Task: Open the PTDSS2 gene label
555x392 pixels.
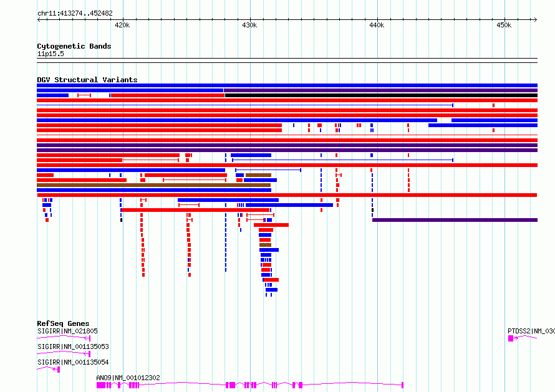Action: tap(531, 331)
